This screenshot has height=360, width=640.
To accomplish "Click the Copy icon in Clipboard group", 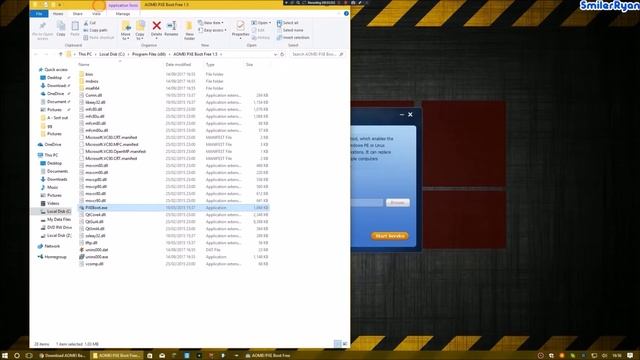I will (61, 29).
